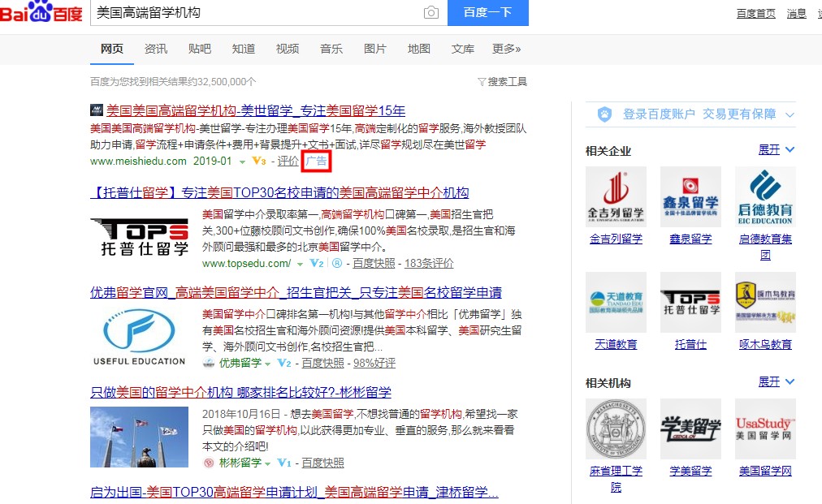Click the 启德教育 EIC Education logo
Screen dimensions: 822x504
765,197
